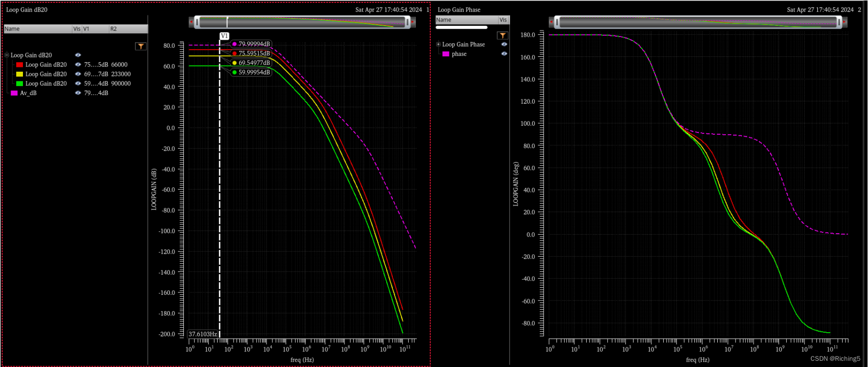This screenshot has width=868, height=367.
Task: Select the phase tree row label
Action: tap(459, 54)
